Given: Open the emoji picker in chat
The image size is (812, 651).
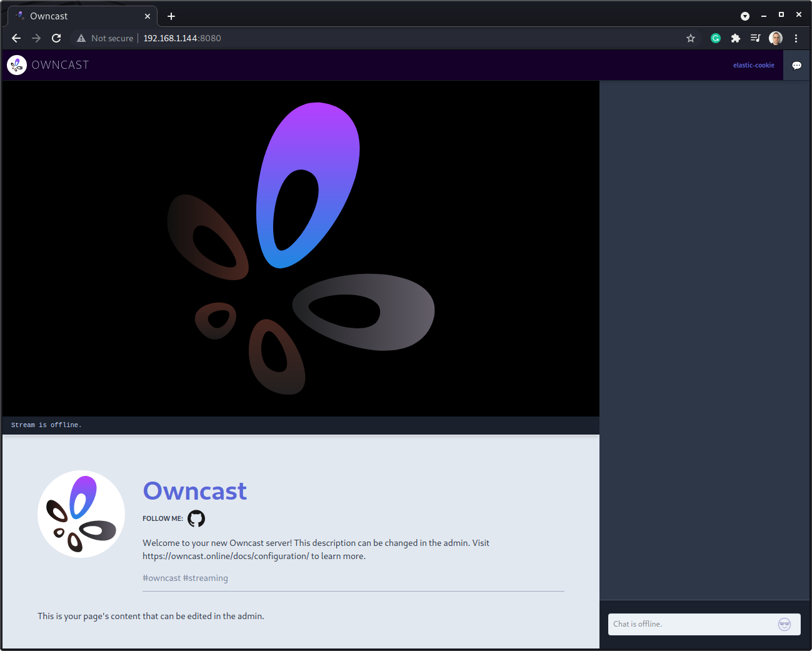Looking at the screenshot, I should coord(784,624).
